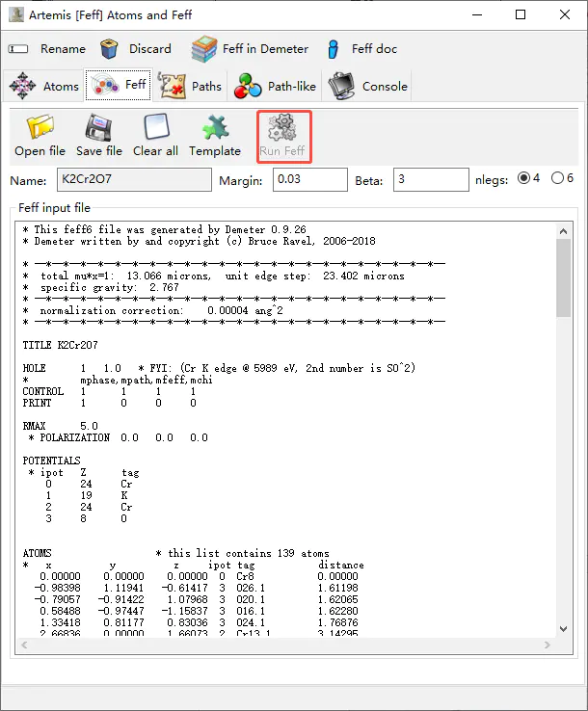Click the normalization correction line

(153, 310)
